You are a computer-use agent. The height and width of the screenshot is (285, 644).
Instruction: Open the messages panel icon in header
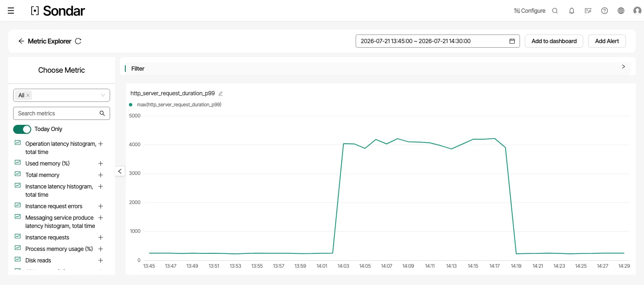point(588,11)
